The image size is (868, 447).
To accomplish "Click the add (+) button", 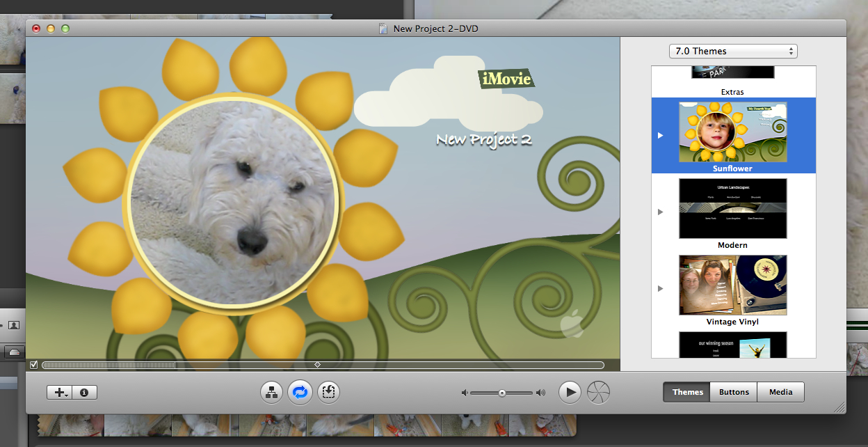I will click(60, 393).
